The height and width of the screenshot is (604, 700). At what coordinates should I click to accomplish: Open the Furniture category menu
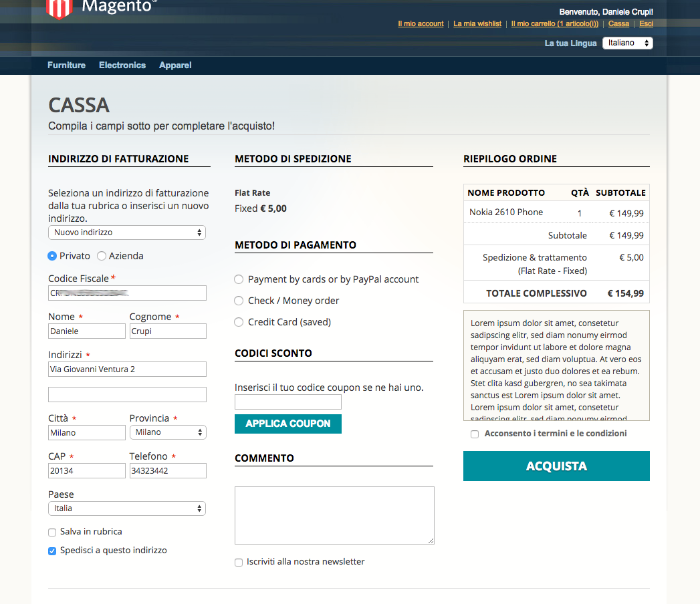point(66,65)
